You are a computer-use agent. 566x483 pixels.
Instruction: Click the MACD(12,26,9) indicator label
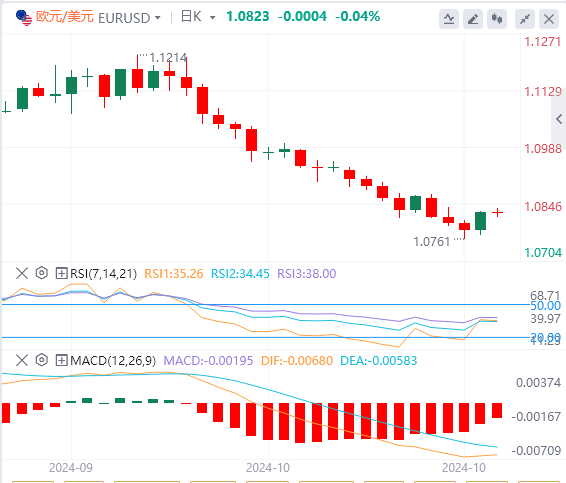pyautogui.click(x=113, y=361)
